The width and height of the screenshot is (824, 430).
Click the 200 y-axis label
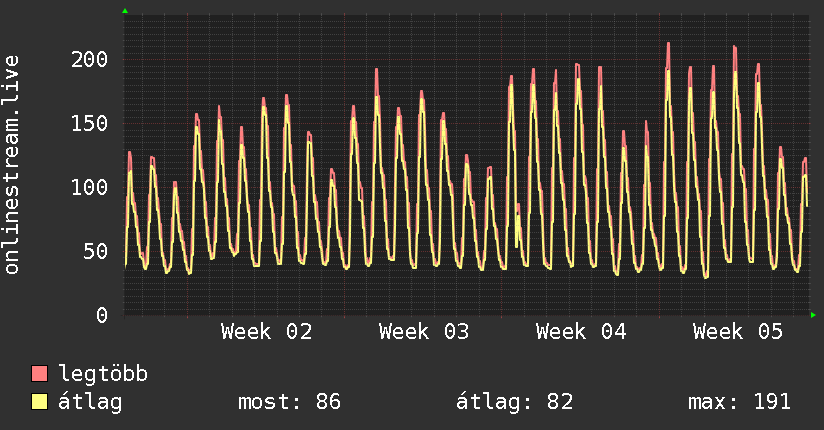[x=89, y=59]
